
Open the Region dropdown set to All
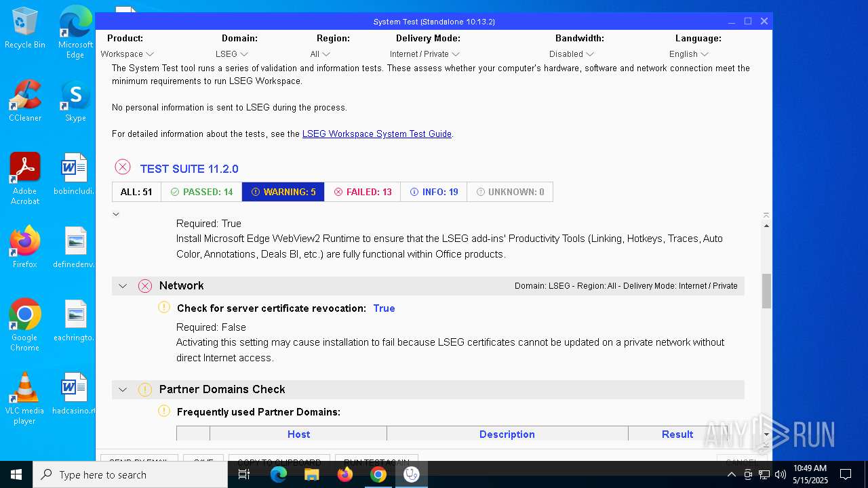tap(320, 54)
